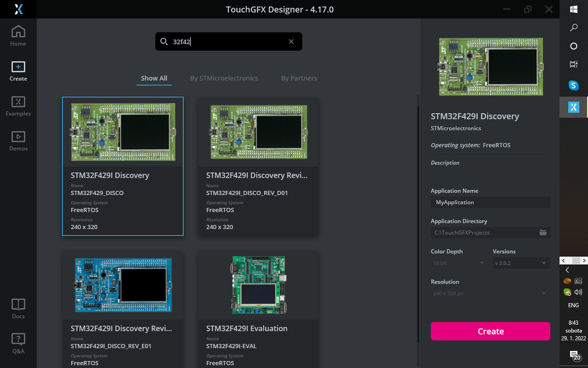Open the Versions dropdown
Image resolution: width=588 pixels, height=368 pixels.
click(521, 263)
